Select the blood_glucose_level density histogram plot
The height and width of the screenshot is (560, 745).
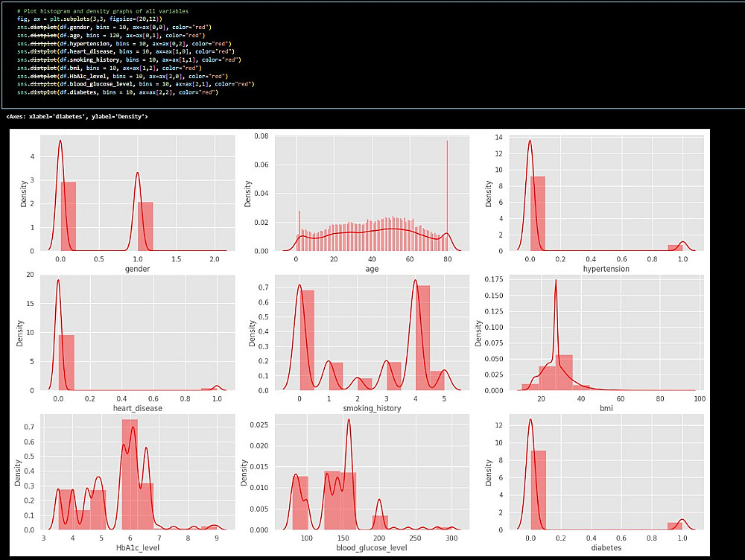coord(372,472)
